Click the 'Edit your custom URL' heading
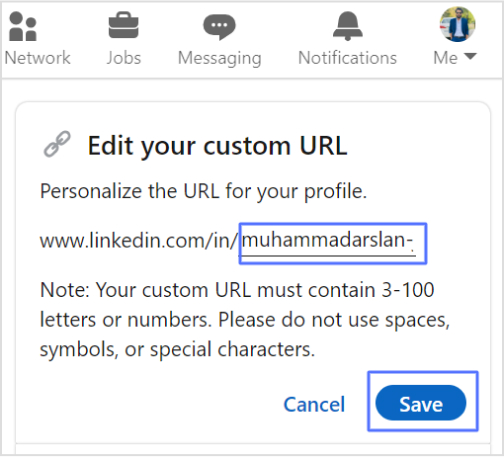The height and width of the screenshot is (457, 504). [218, 147]
